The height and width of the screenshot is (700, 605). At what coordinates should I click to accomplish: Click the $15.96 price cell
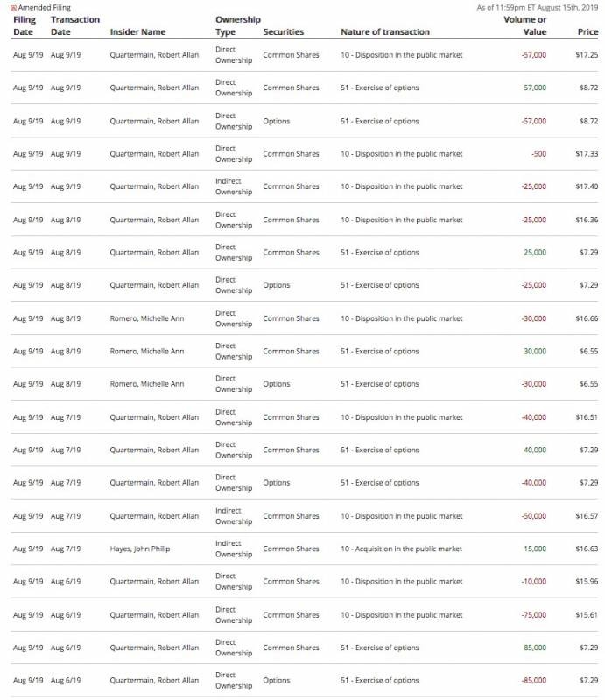click(587, 582)
